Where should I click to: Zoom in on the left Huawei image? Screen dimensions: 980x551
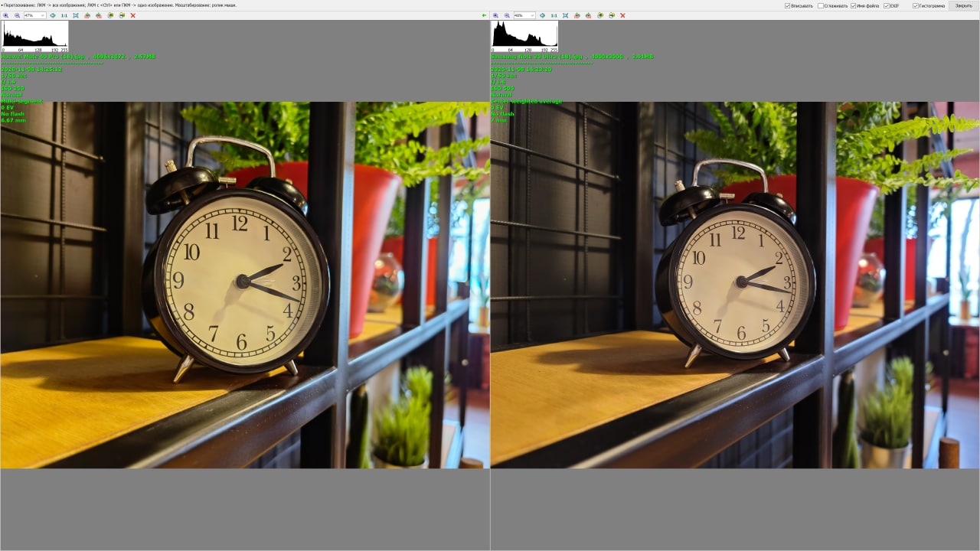(x=5, y=15)
